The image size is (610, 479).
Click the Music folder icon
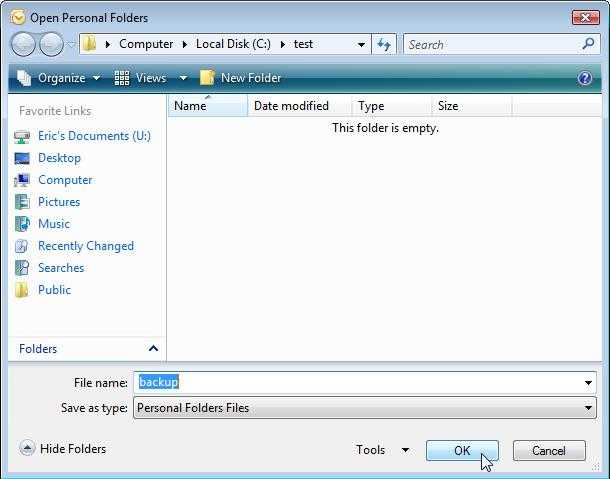pyautogui.click(x=22, y=224)
